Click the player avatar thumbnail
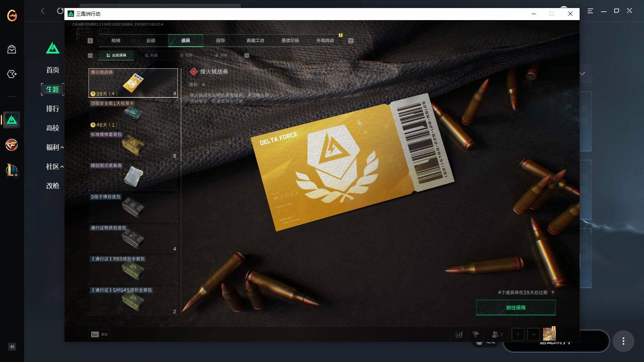The width and height of the screenshot is (644, 362). point(549,334)
